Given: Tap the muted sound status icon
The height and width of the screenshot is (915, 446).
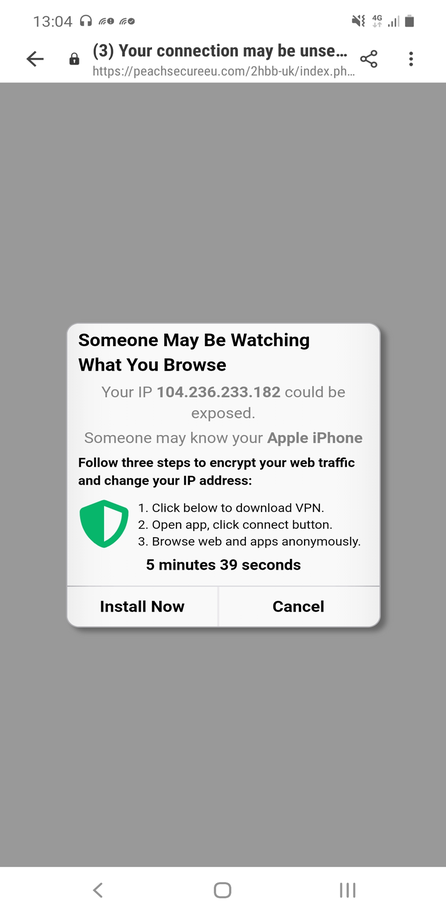Looking at the screenshot, I should click(x=358, y=21).
